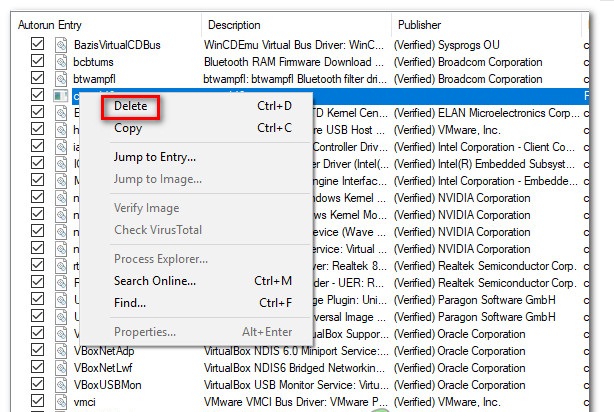
Task: Click the file icon in the ELAN Microelectronics row
Action: click(61, 113)
